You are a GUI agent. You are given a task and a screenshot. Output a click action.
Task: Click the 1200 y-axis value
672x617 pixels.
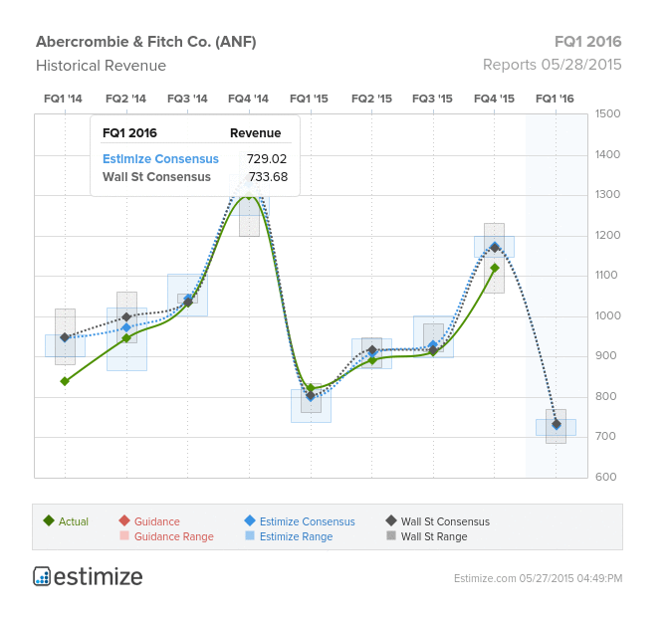coord(607,235)
